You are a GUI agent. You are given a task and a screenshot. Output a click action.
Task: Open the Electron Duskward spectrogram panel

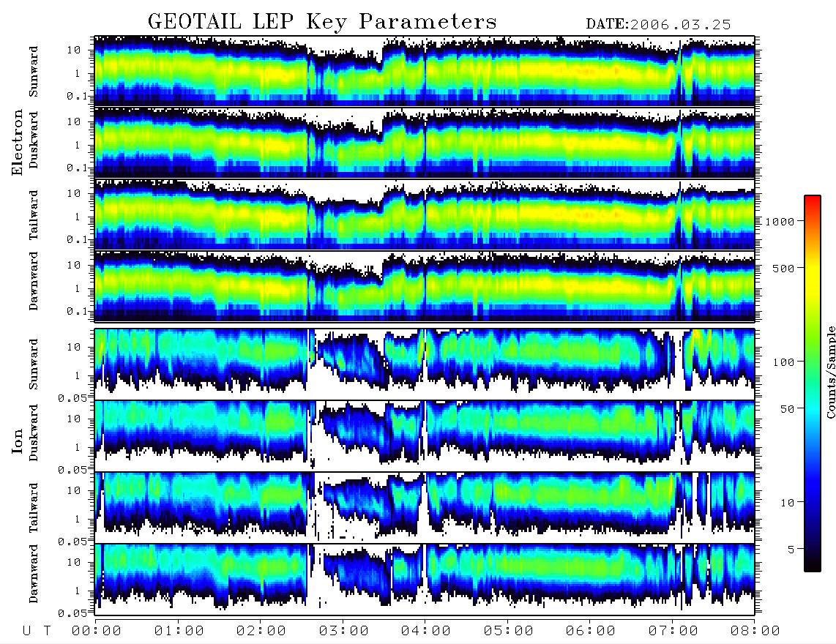pyautogui.click(x=425, y=143)
